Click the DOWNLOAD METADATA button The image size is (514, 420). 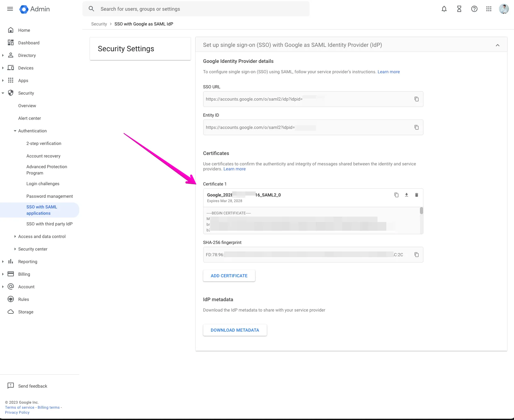click(235, 330)
